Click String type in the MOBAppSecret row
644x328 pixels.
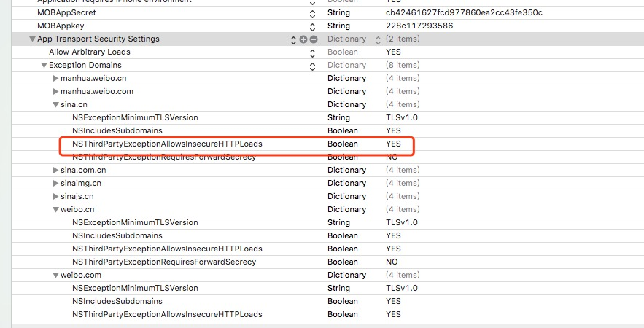point(338,12)
